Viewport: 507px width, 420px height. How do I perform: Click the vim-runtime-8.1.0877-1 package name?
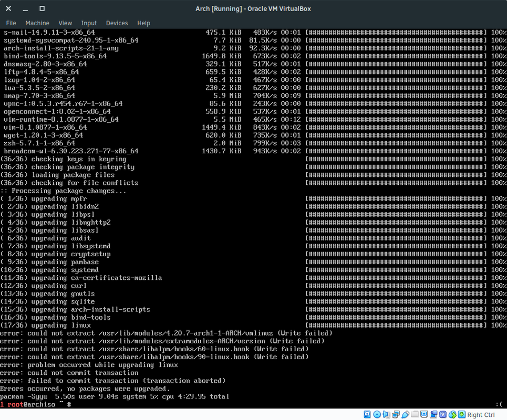click(61, 119)
